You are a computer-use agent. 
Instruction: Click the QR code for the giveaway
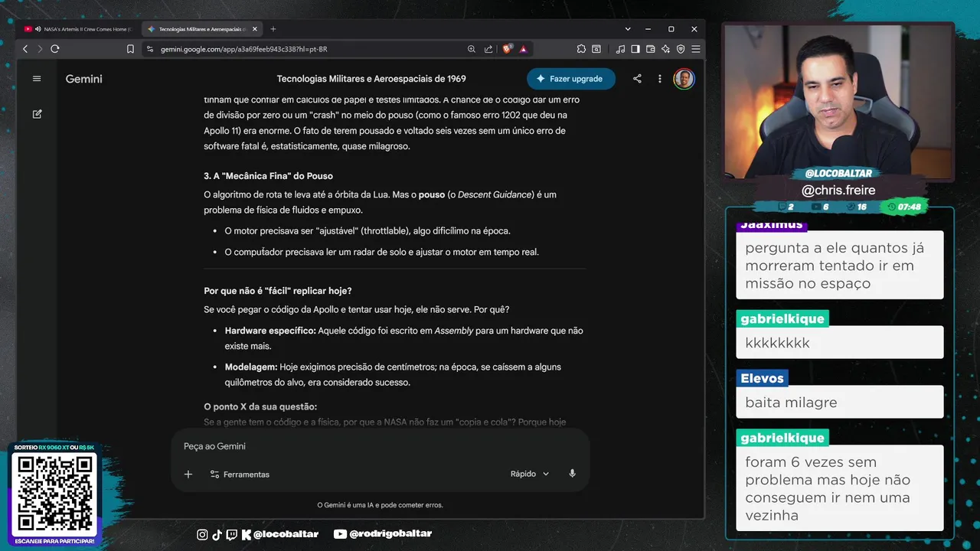point(54,494)
